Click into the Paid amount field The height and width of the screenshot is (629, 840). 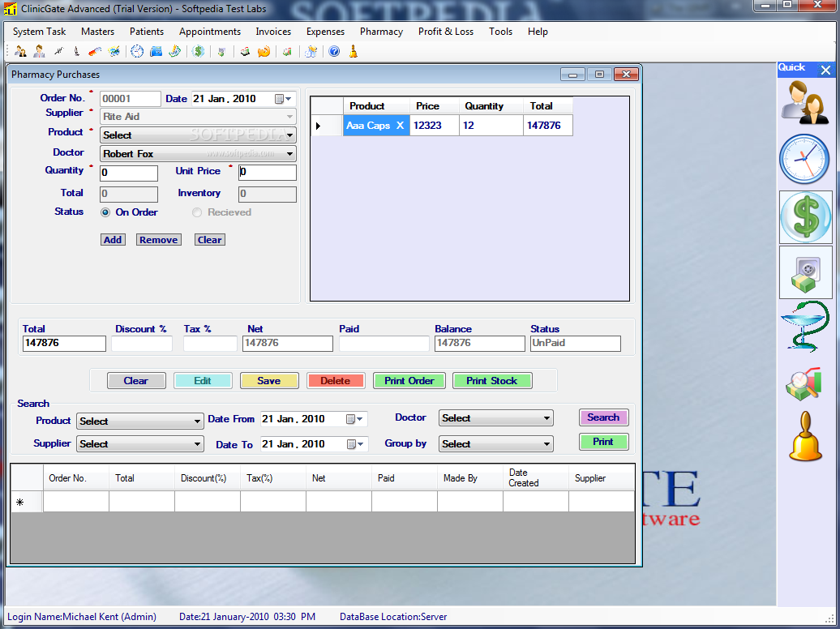[384, 344]
